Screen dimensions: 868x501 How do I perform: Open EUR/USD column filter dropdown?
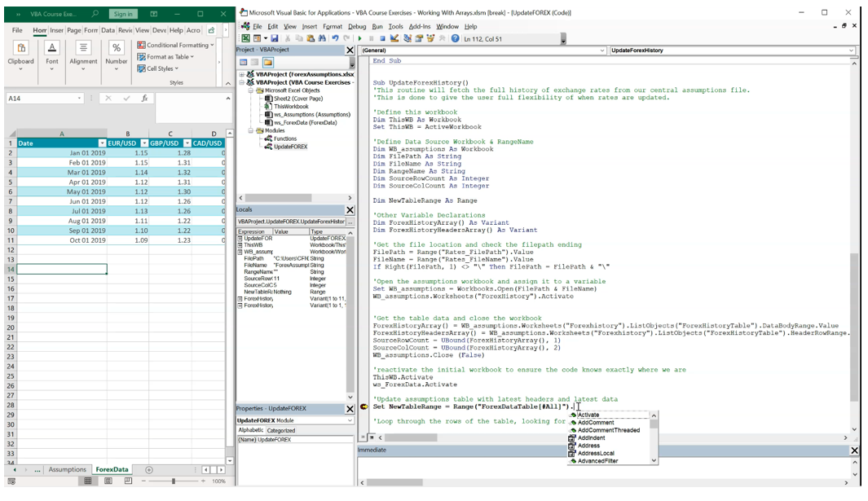pyautogui.click(x=144, y=143)
